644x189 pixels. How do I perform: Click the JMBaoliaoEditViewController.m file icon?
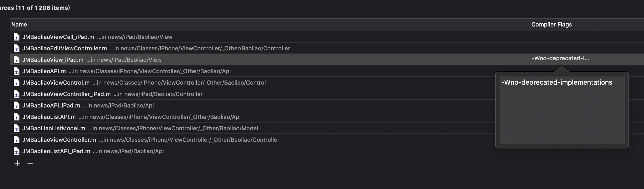tap(17, 49)
